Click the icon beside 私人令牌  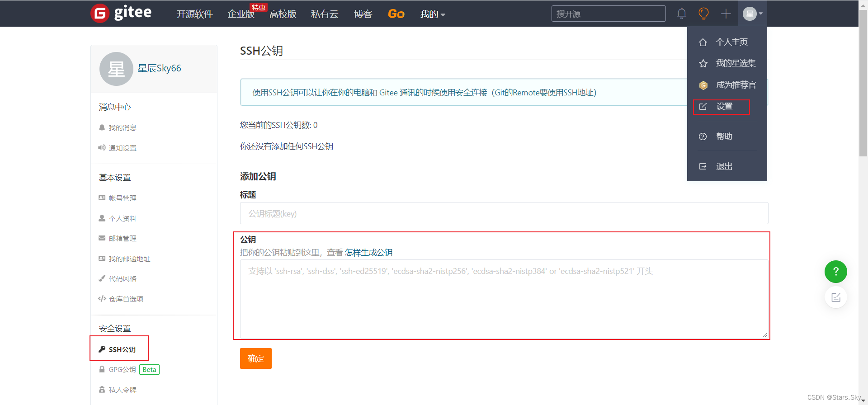pos(102,390)
